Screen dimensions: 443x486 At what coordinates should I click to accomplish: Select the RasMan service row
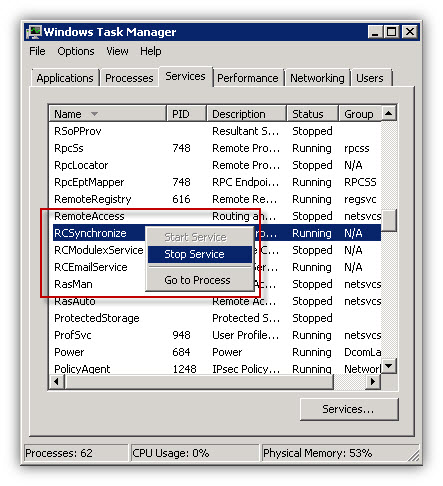click(215, 284)
